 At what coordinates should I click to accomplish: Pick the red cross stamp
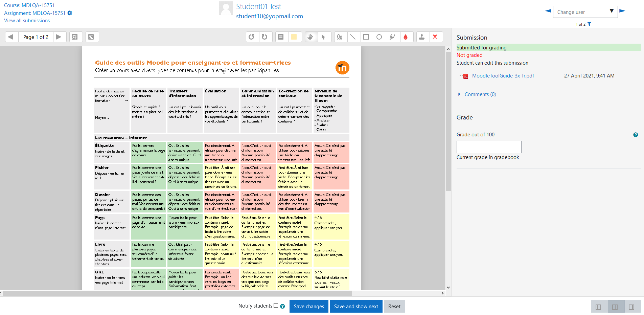[x=435, y=37]
